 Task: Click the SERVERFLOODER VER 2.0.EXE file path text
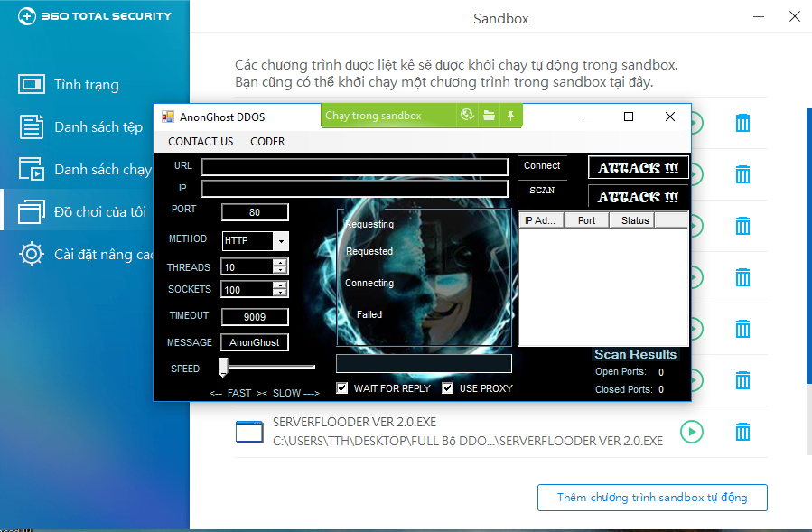(468, 441)
